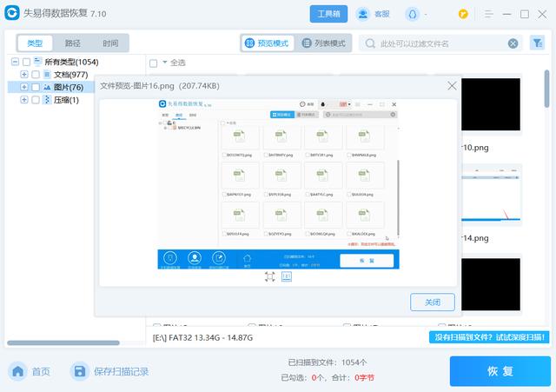Switch to the 时间 tab
This screenshot has width=556, height=392.
(110, 43)
